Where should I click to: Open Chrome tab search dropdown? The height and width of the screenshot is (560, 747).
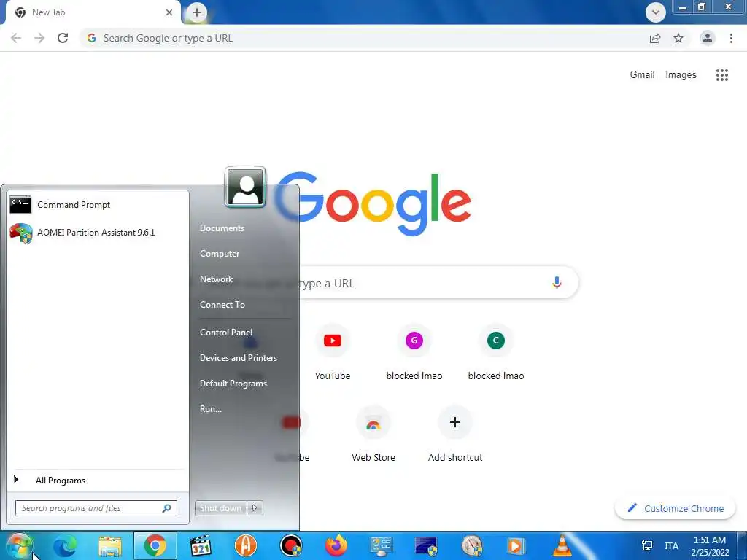click(656, 12)
